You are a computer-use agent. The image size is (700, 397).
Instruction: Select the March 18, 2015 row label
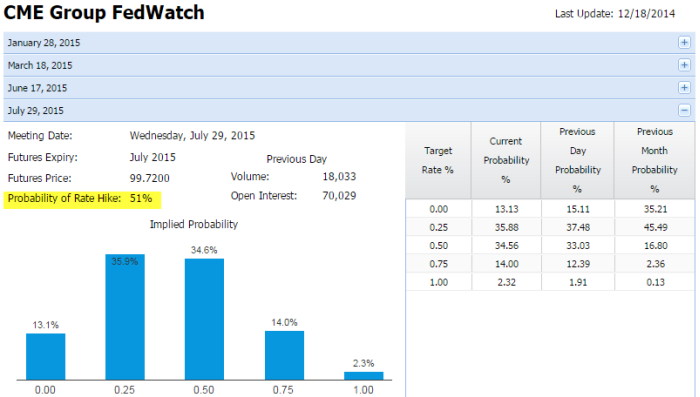click(40, 65)
